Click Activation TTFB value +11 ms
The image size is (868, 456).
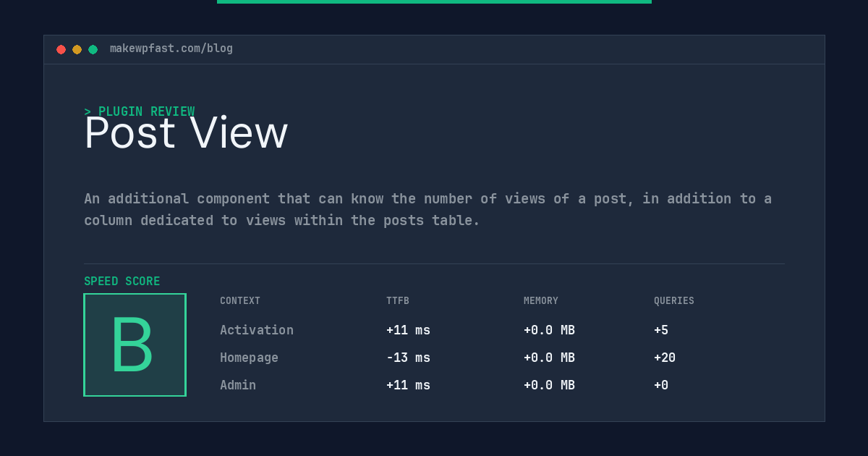point(408,330)
